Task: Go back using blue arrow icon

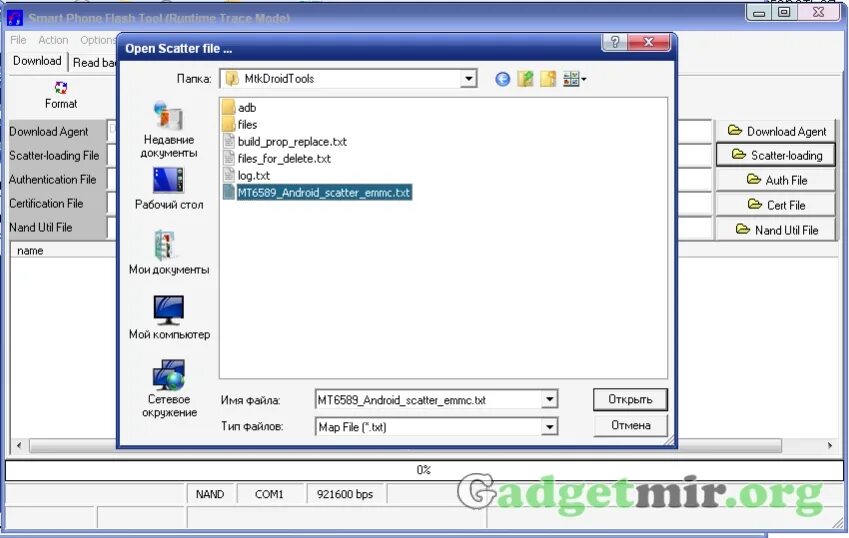Action: pyautogui.click(x=502, y=79)
